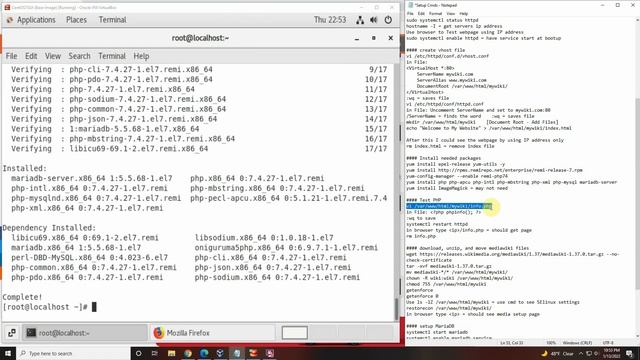Open Task View on Windows taskbar
The height and width of the screenshot is (360, 640).
pyautogui.click(x=155, y=353)
